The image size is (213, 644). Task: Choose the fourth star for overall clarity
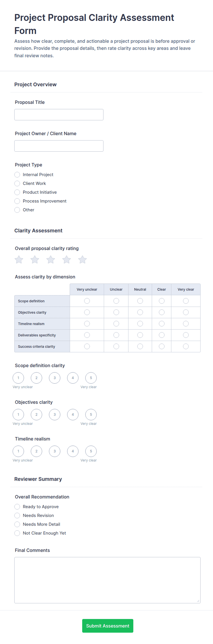[x=67, y=260]
